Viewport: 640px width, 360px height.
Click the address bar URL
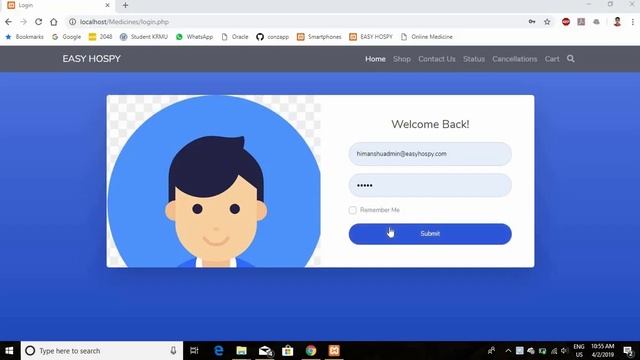point(124,22)
